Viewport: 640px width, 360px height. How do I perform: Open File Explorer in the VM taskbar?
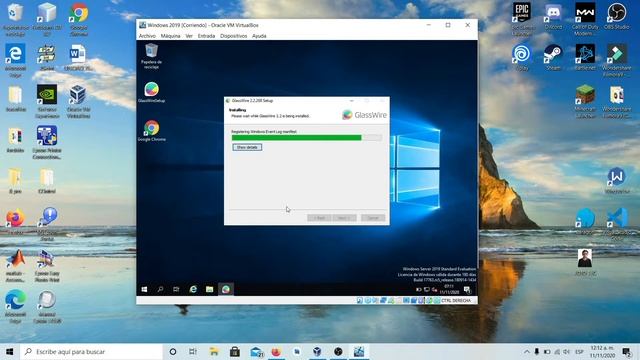pyautogui.click(x=209, y=289)
